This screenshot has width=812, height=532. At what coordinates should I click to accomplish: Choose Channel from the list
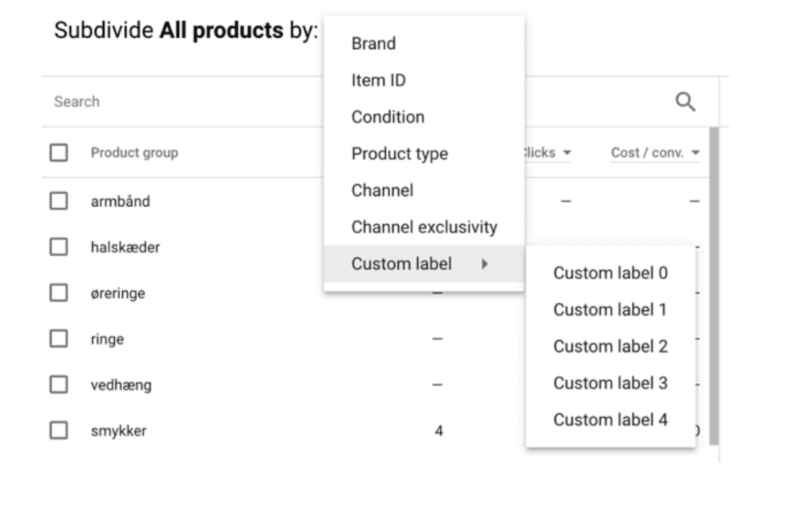(x=382, y=190)
